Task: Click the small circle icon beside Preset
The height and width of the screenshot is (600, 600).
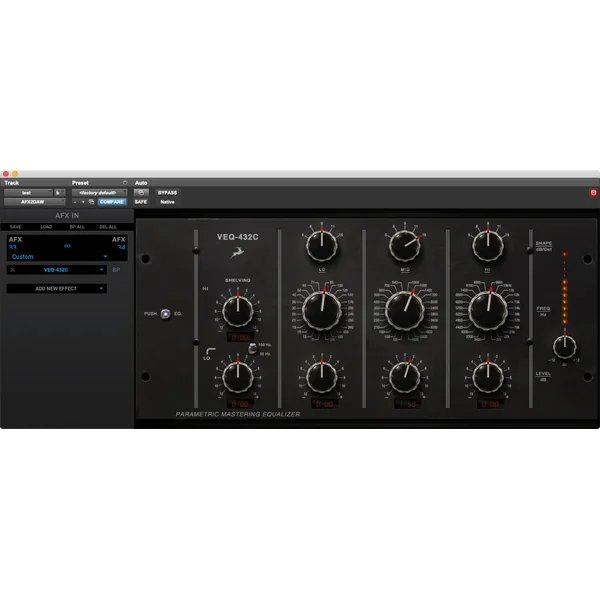Action: coord(125,183)
